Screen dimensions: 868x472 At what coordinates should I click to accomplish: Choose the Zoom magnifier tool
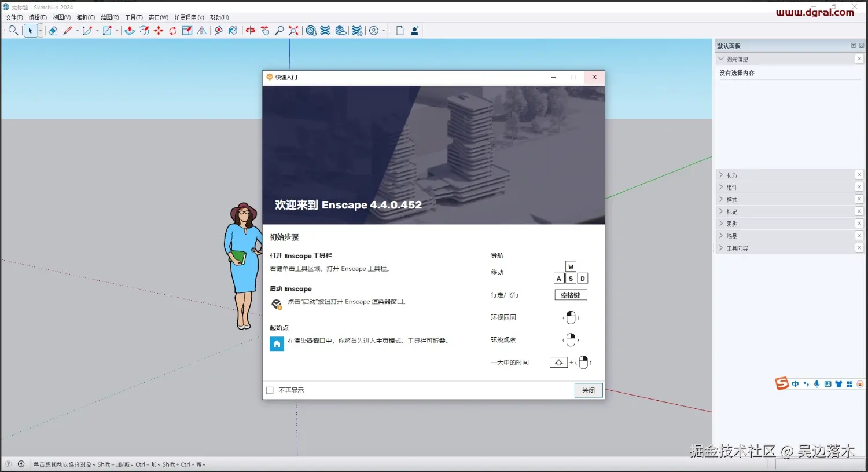[279, 31]
